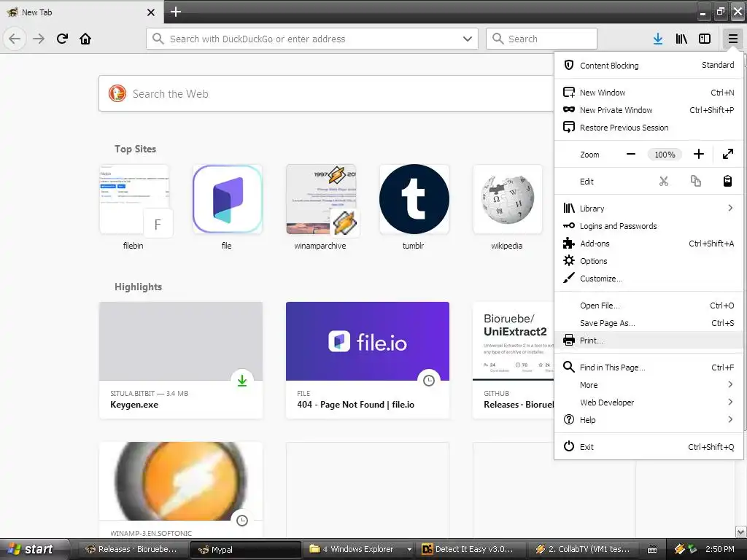Open a new tab with plus button
Viewport: 747px width, 560px height.
(175, 12)
